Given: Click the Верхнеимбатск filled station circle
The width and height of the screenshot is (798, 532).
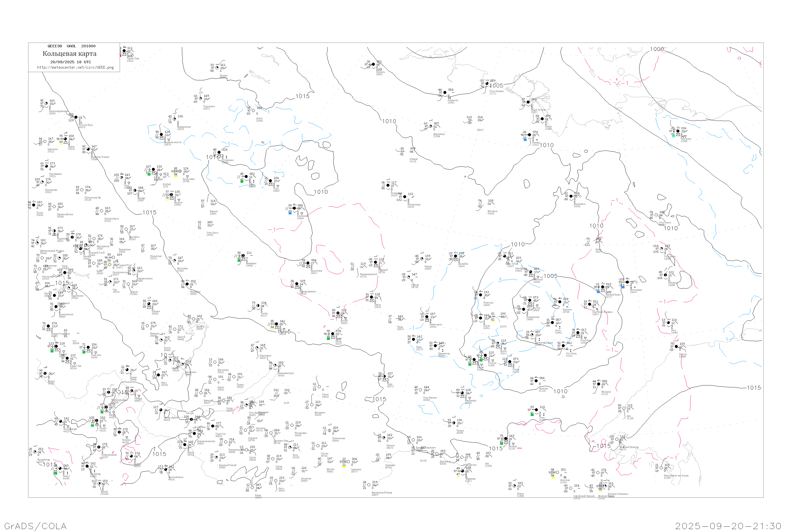Looking at the screenshot, I should [x=161, y=134].
